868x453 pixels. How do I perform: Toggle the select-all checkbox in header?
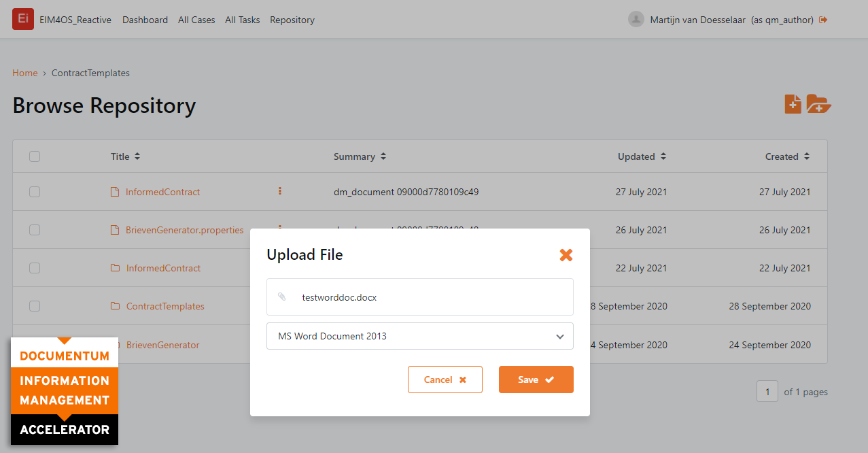35,156
